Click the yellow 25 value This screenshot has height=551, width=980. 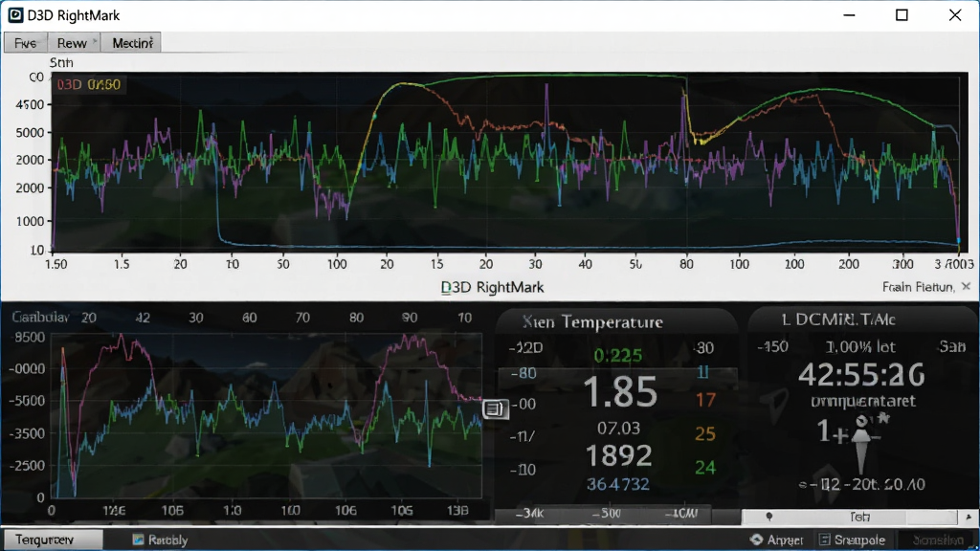coord(705,433)
